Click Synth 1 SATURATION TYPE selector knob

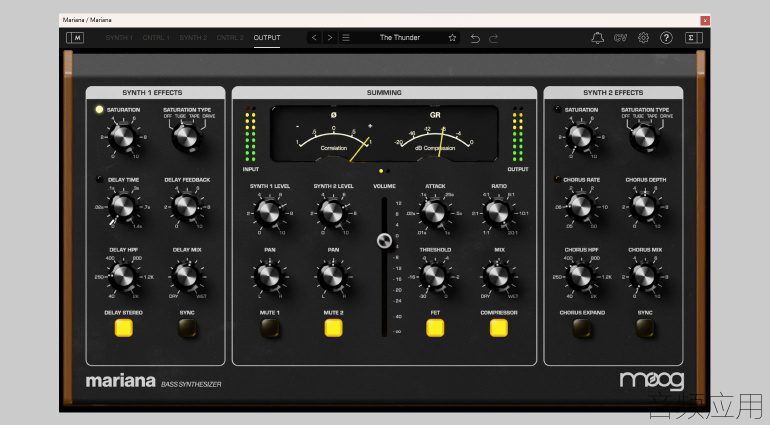[x=187, y=137]
